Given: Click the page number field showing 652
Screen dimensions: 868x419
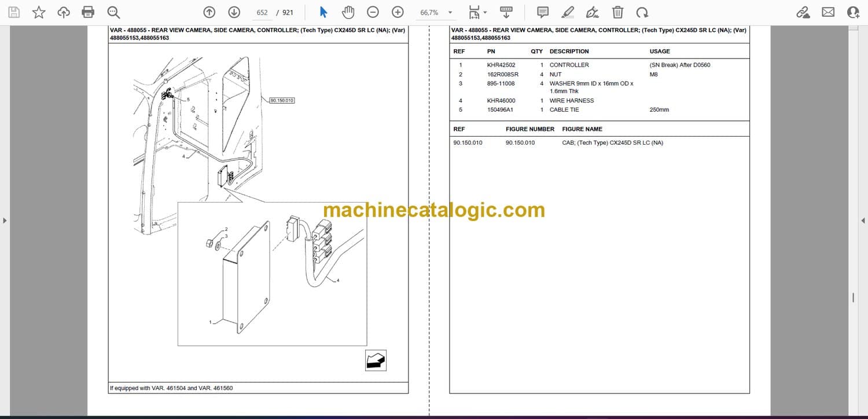Looking at the screenshot, I should 262,13.
